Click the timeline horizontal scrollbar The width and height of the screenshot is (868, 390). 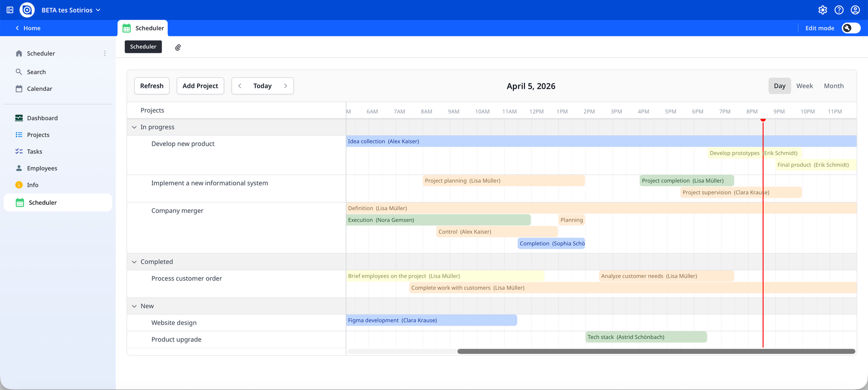coord(656,352)
